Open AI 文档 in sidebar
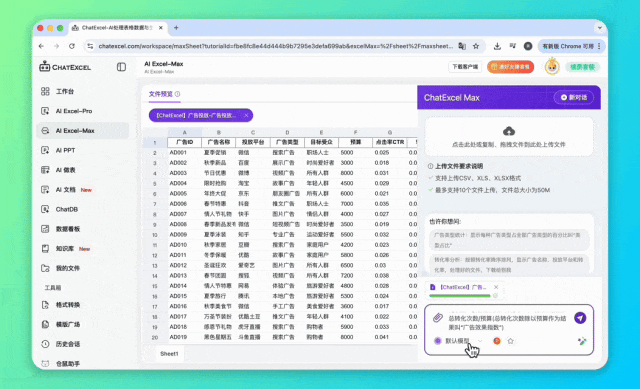 [x=65, y=189]
